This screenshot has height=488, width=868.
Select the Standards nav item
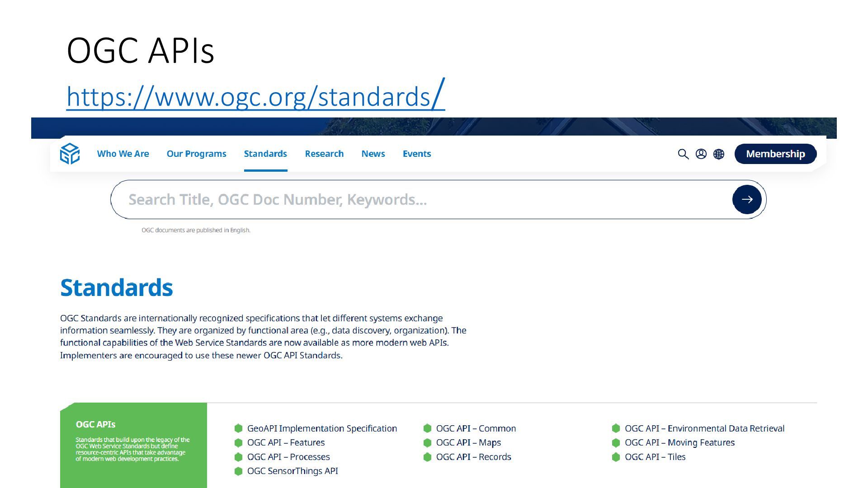265,154
